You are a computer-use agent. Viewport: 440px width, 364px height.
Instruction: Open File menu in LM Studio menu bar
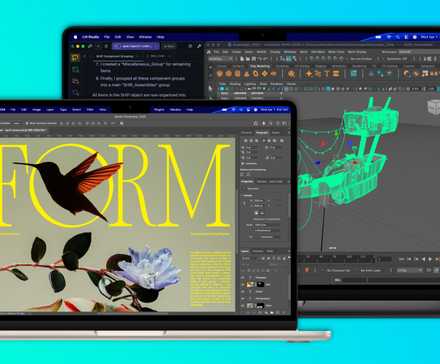click(x=107, y=37)
